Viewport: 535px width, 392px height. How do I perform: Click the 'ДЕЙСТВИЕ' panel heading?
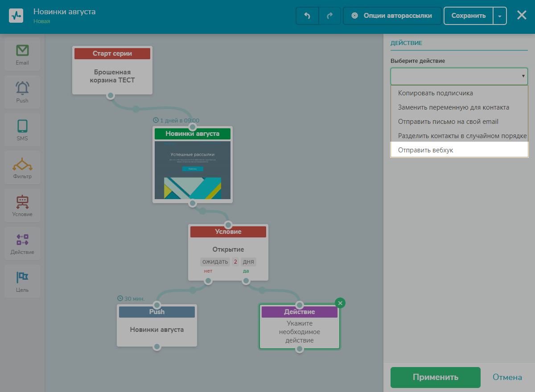tap(406, 43)
